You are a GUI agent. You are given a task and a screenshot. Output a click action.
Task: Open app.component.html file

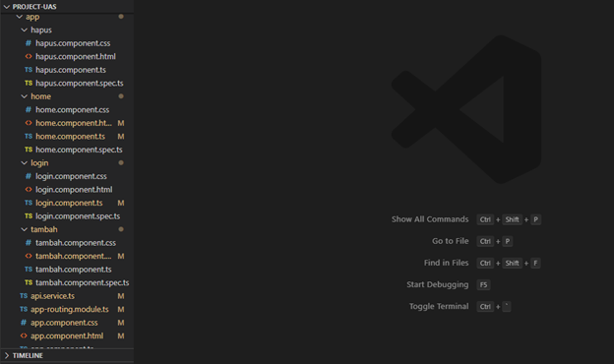point(67,336)
